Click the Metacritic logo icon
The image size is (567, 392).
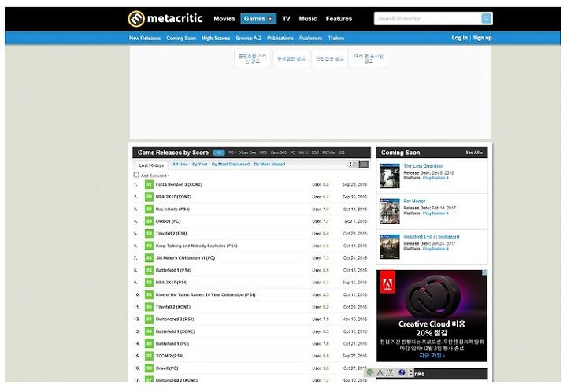pyautogui.click(x=136, y=18)
